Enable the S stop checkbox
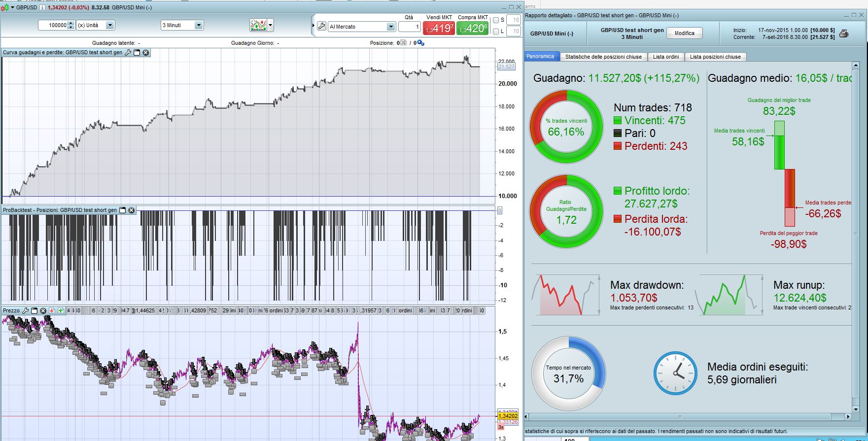This screenshot has height=441, width=868. tap(496, 20)
